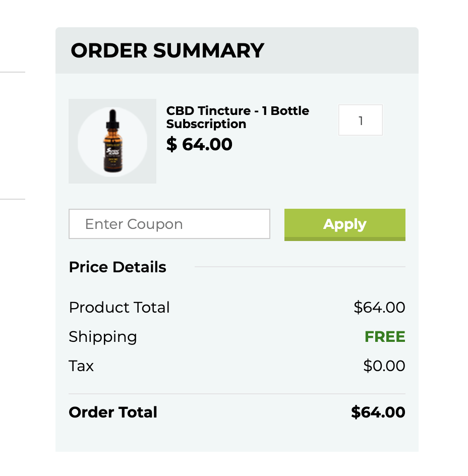The width and height of the screenshot is (468, 476).
Task: Click the Product Total label
Action: coord(119,307)
